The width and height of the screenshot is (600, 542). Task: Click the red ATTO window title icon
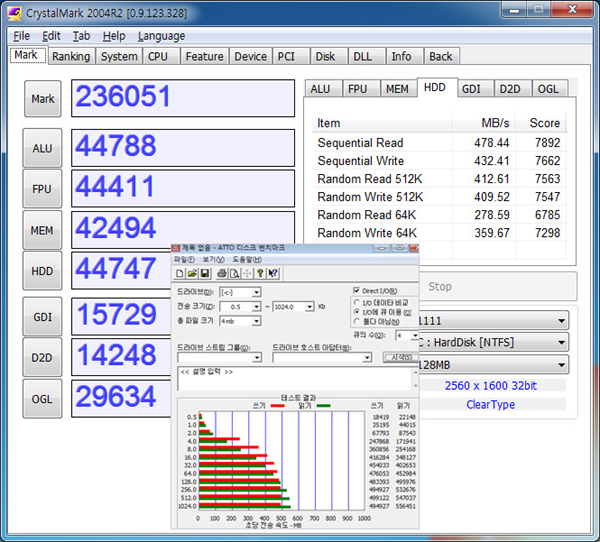coord(176,248)
